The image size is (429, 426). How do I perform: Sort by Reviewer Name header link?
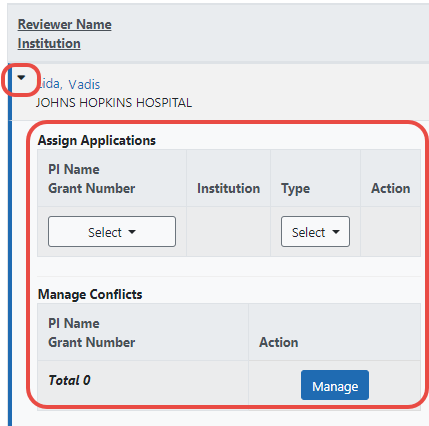[x=65, y=24]
